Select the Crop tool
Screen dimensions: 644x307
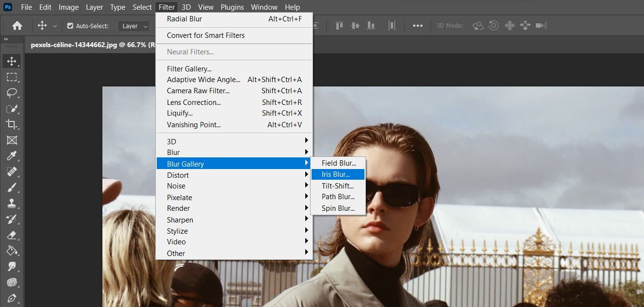[x=12, y=124]
